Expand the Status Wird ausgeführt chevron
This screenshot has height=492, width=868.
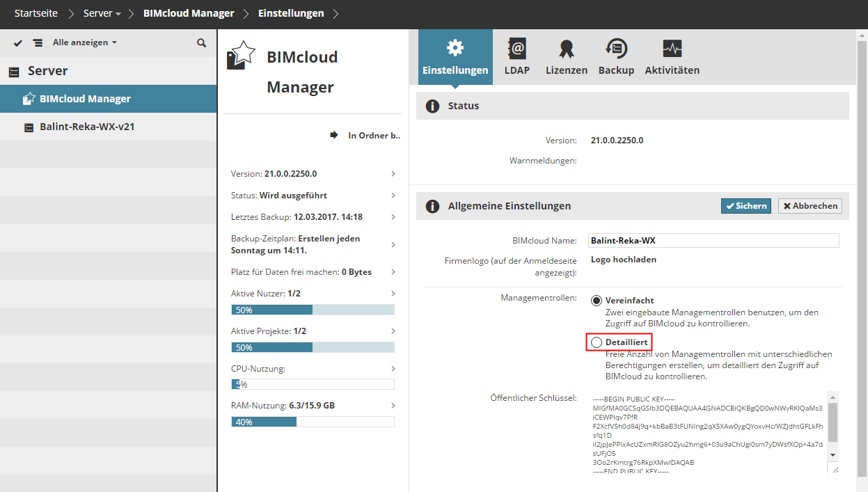point(393,195)
